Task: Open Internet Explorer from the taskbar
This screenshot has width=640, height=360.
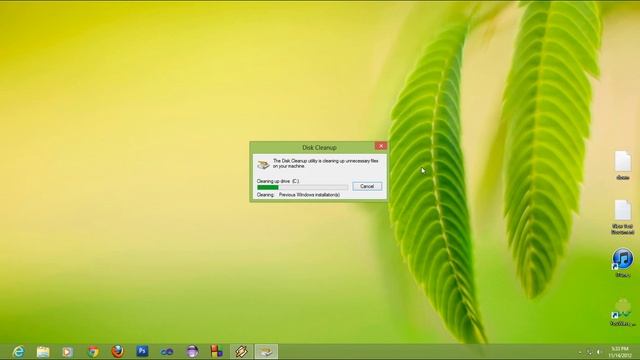Action: tap(19, 351)
